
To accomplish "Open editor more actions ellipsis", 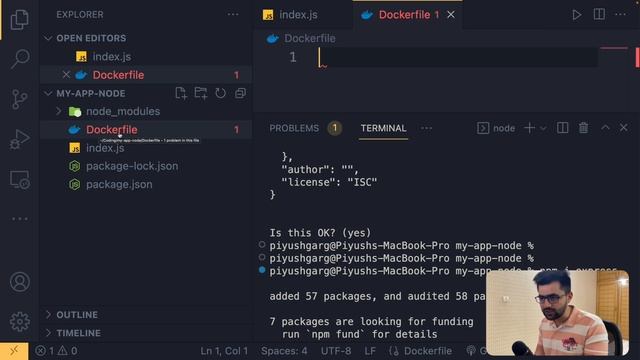I will pos(620,14).
